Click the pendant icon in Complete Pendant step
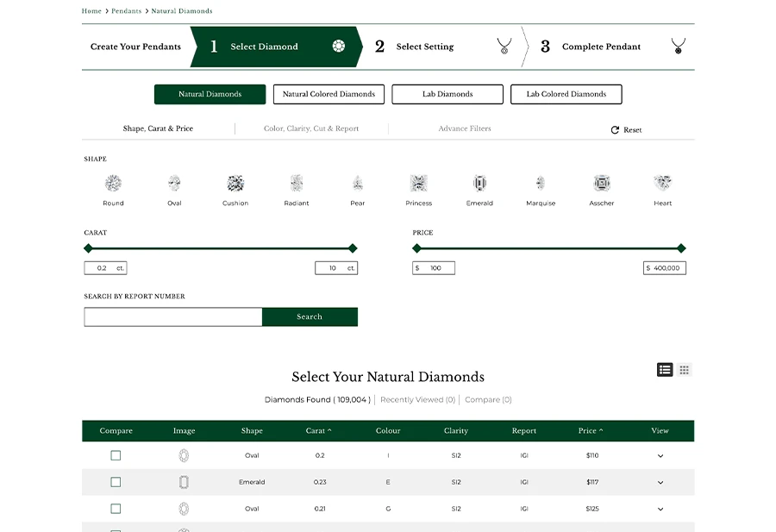The width and height of the screenshot is (776, 532). point(679,46)
